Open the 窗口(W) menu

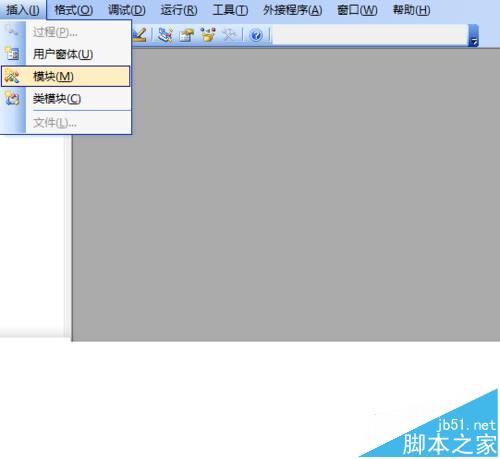(x=357, y=10)
